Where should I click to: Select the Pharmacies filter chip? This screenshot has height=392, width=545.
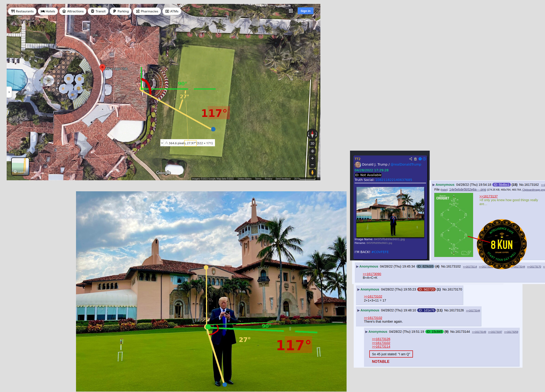[x=147, y=11]
